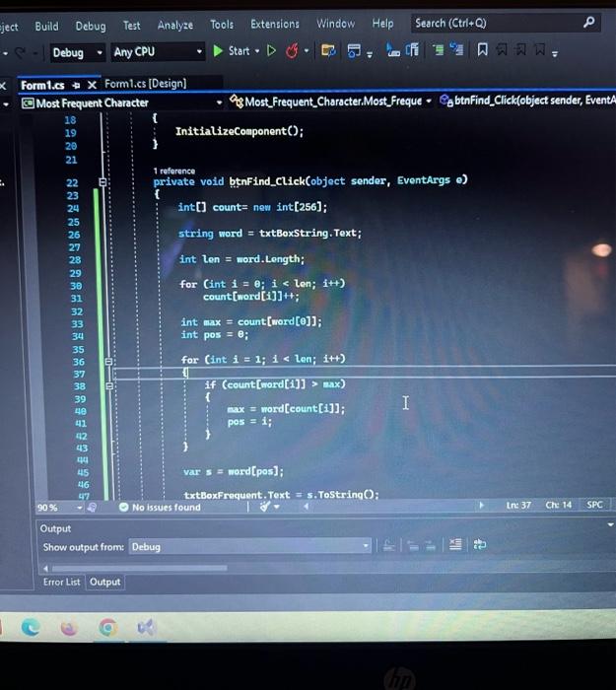This screenshot has height=690, width=616.
Task: Open the Hot Reload options dropdown arrow
Action: coord(307,51)
